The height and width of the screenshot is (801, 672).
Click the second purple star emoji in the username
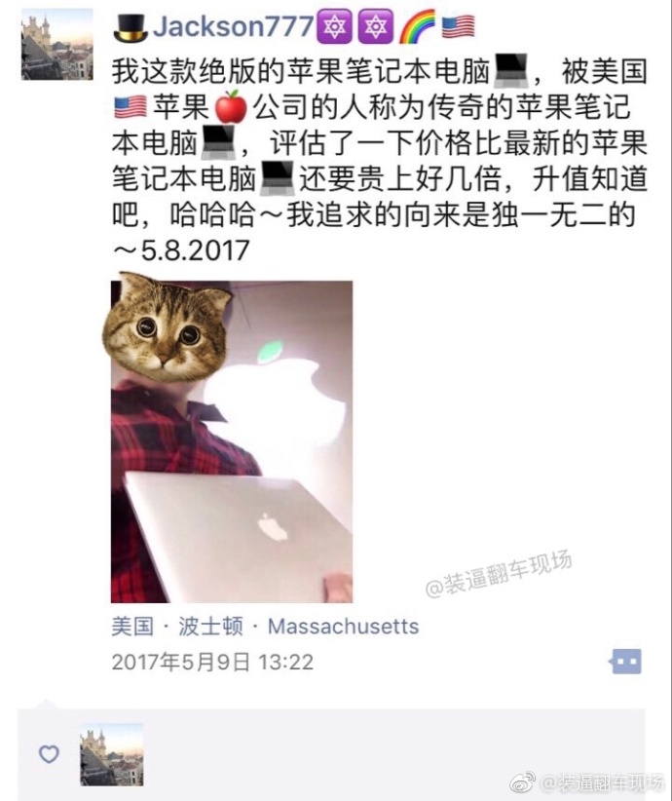(375, 26)
